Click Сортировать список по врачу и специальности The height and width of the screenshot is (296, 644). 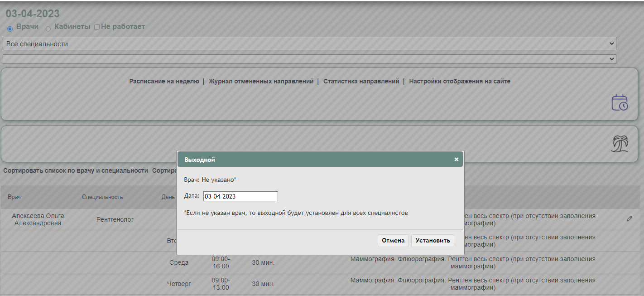[76, 170]
